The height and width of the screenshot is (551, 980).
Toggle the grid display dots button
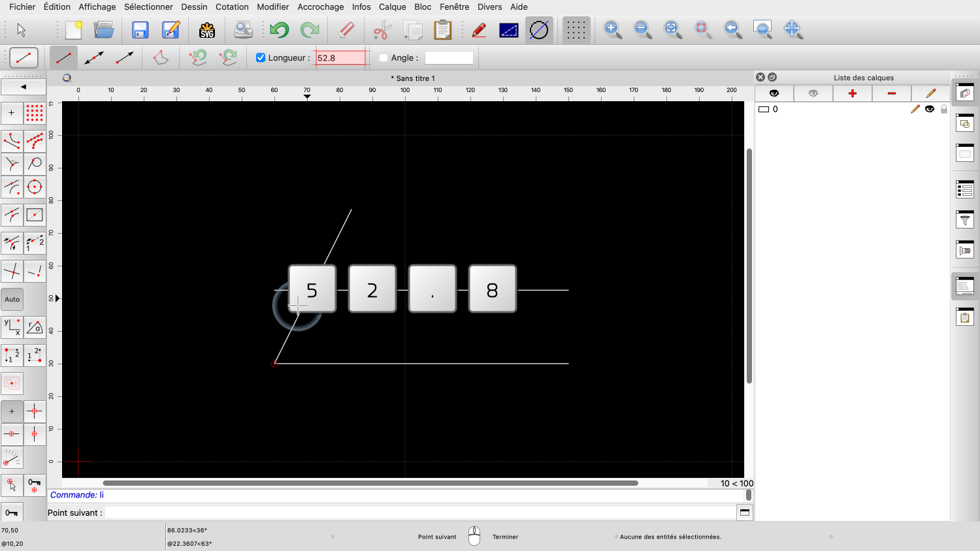576,30
